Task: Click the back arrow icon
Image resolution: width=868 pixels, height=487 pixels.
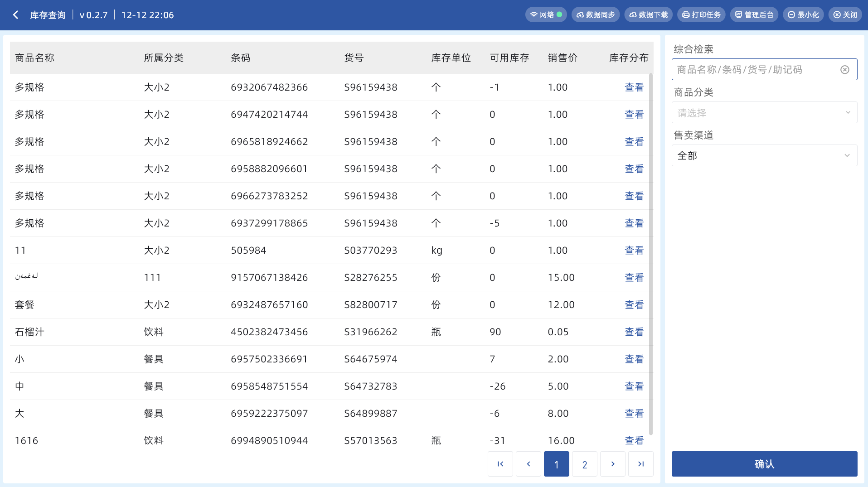Action: pyautogui.click(x=16, y=15)
